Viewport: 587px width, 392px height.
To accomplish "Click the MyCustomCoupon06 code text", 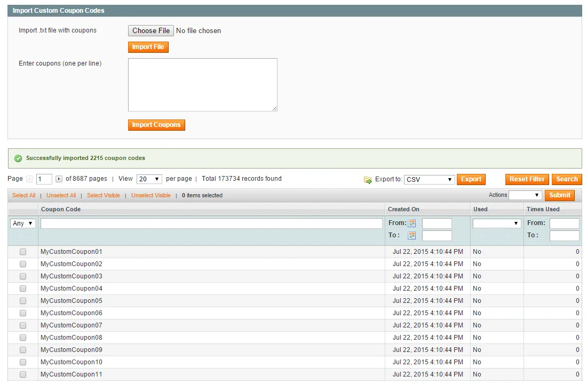I will click(x=71, y=313).
